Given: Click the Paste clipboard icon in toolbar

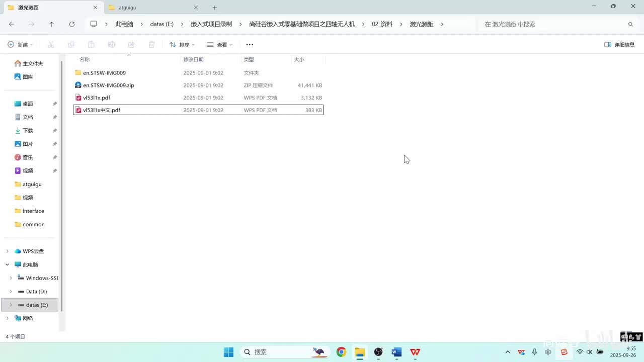Looking at the screenshot, I should tap(91, 45).
